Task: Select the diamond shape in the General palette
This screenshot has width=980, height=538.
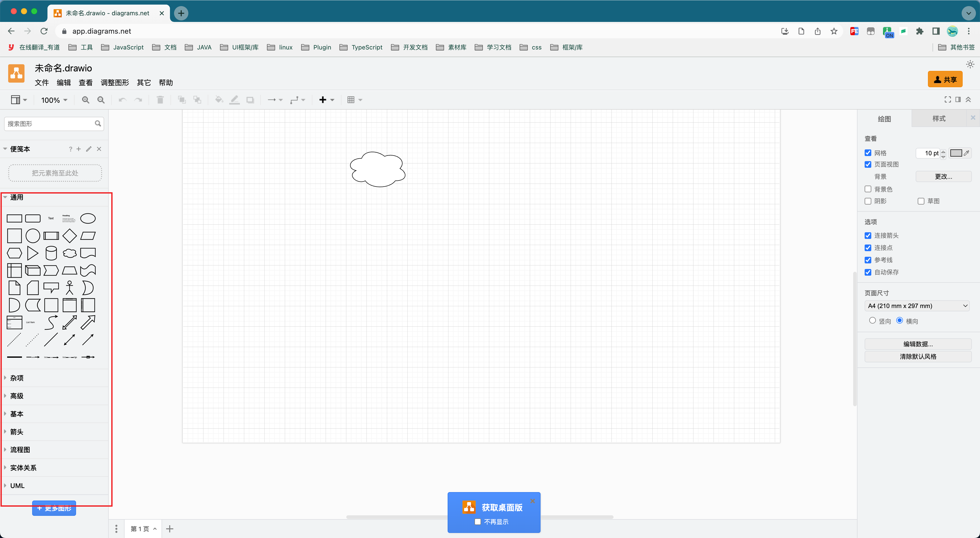Action: click(69, 236)
